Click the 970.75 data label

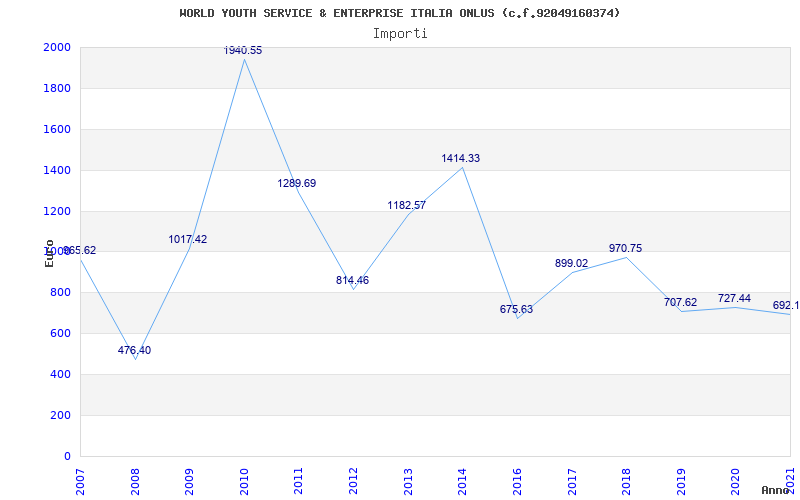pos(626,248)
